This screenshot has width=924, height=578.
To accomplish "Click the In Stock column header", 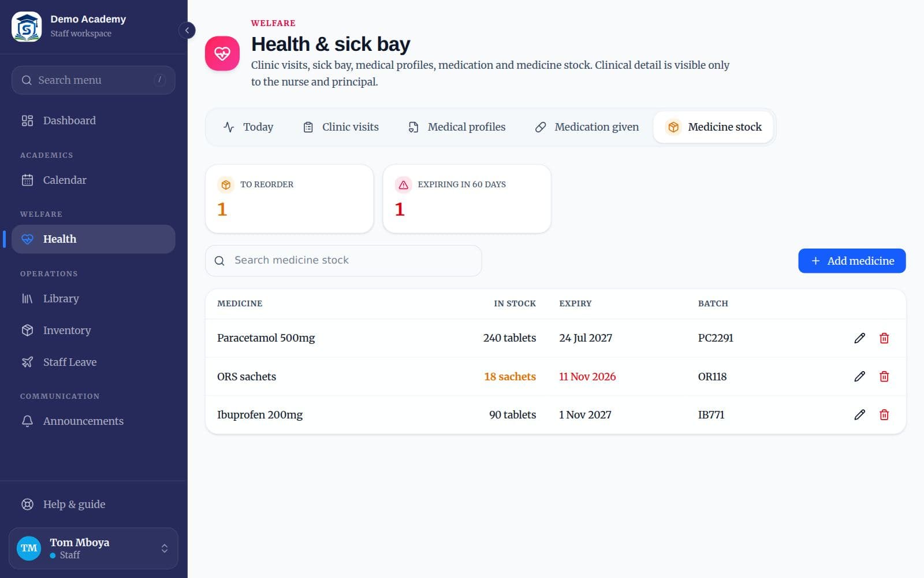I will click(x=515, y=303).
